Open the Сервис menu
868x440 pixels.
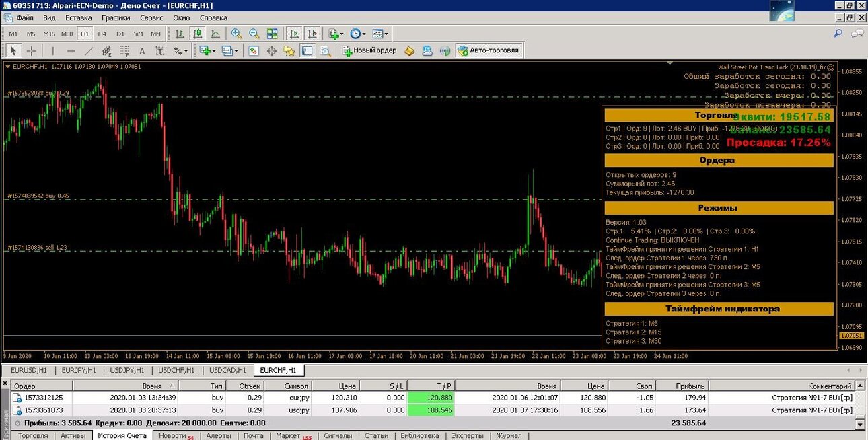tap(151, 17)
